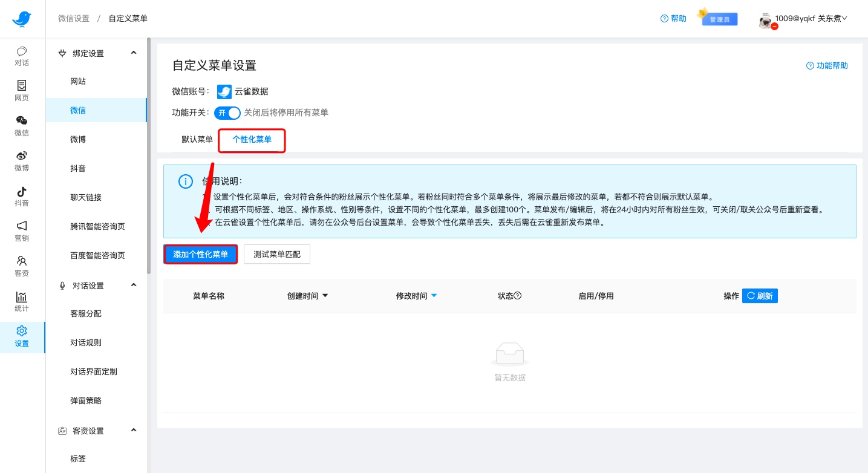Click the bluebird logo in top-left corner
Viewport: 868px width, 473px height.
[x=22, y=18]
